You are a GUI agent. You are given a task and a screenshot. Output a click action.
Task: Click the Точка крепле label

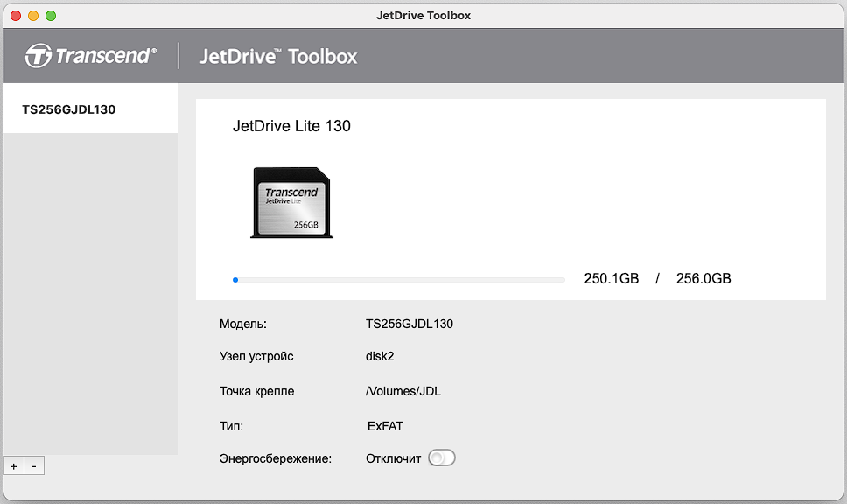(x=257, y=391)
